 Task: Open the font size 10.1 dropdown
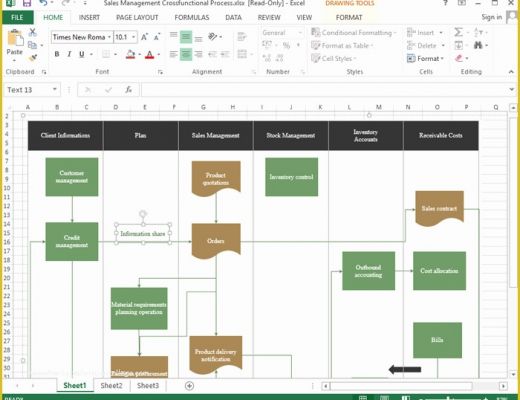133,37
